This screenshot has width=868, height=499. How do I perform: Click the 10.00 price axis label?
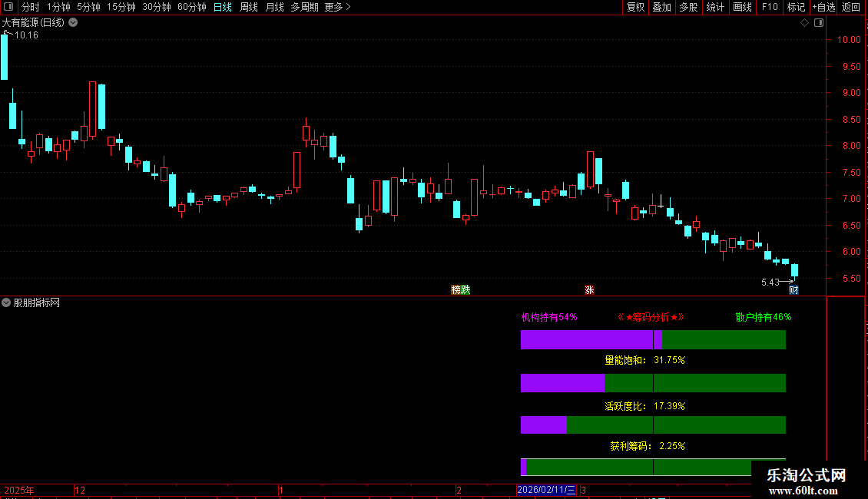click(x=849, y=40)
